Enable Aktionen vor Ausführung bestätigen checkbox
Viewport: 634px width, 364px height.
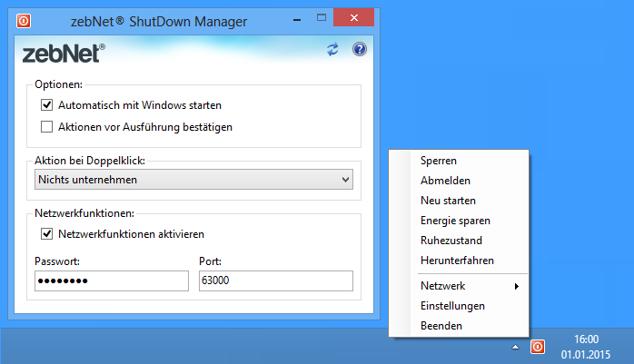[46, 127]
